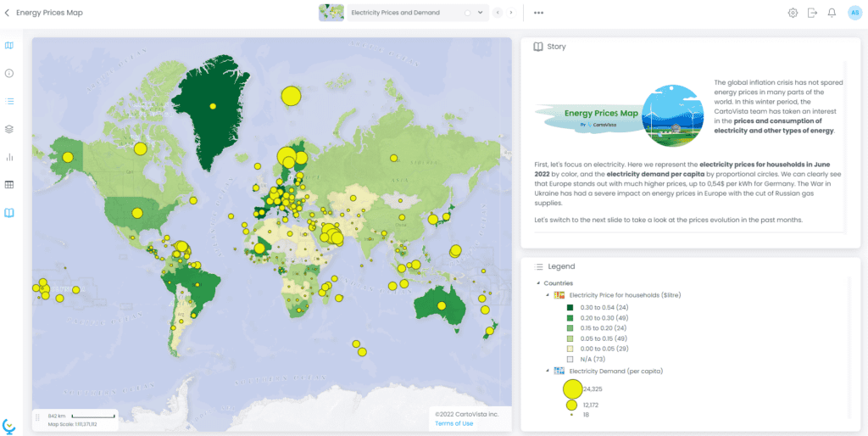The height and width of the screenshot is (436, 868).
Task: Select the 0.20 to 0.30 green swatch
Action: (x=570, y=318)
